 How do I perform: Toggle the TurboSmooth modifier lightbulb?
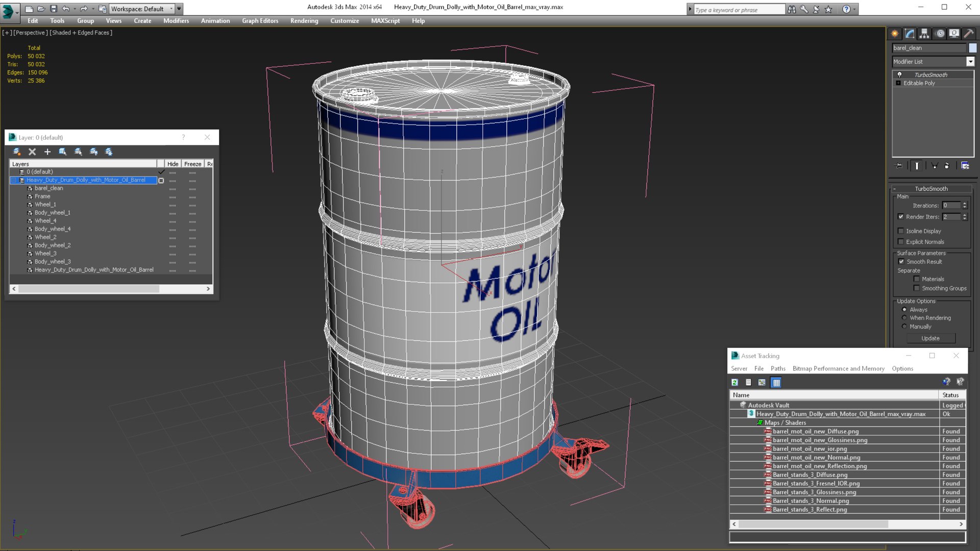click(x=899, y=74)
